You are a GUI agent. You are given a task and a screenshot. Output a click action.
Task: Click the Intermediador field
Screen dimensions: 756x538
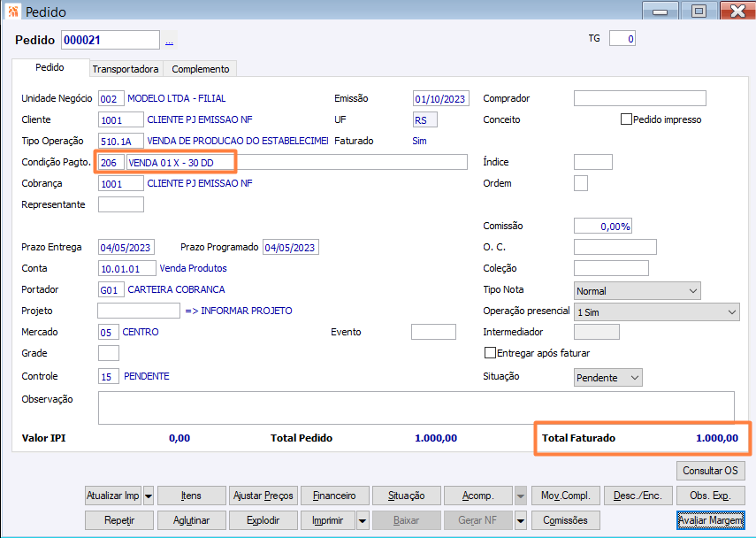597,332
